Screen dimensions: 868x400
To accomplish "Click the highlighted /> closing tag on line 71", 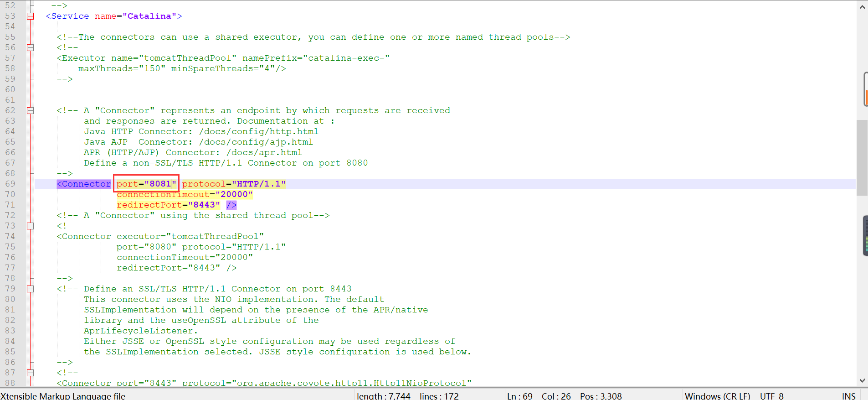I will pyautogui.click(x=231, y=205).
